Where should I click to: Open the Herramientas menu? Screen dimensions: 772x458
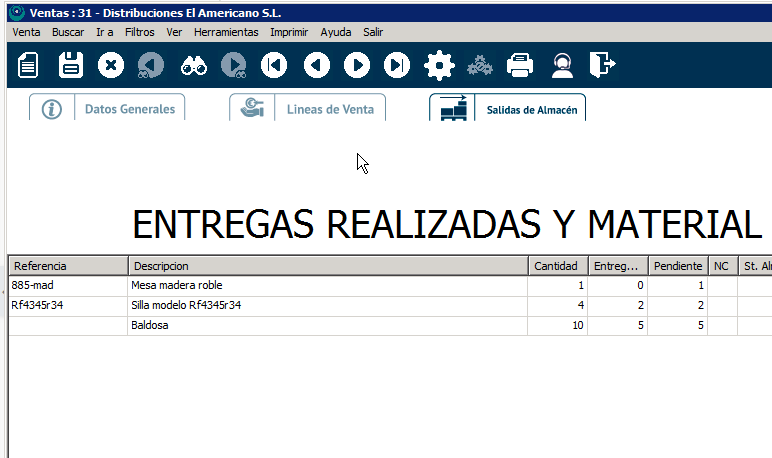[x=225, y=32]
